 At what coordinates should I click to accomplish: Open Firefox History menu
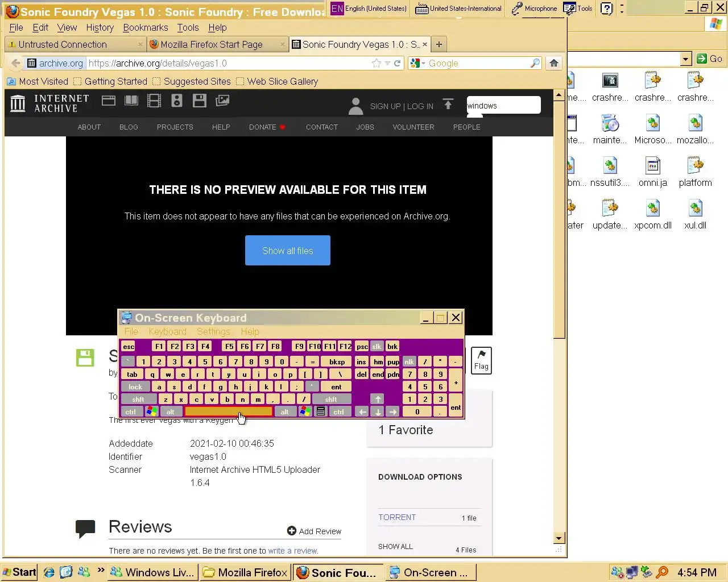click(x=100, y=27)
